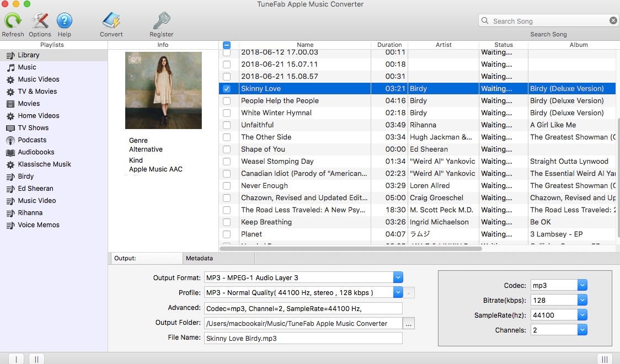620x364 pixels.
Task: Clear search with the X icon
Action: (x=613, y=20)
